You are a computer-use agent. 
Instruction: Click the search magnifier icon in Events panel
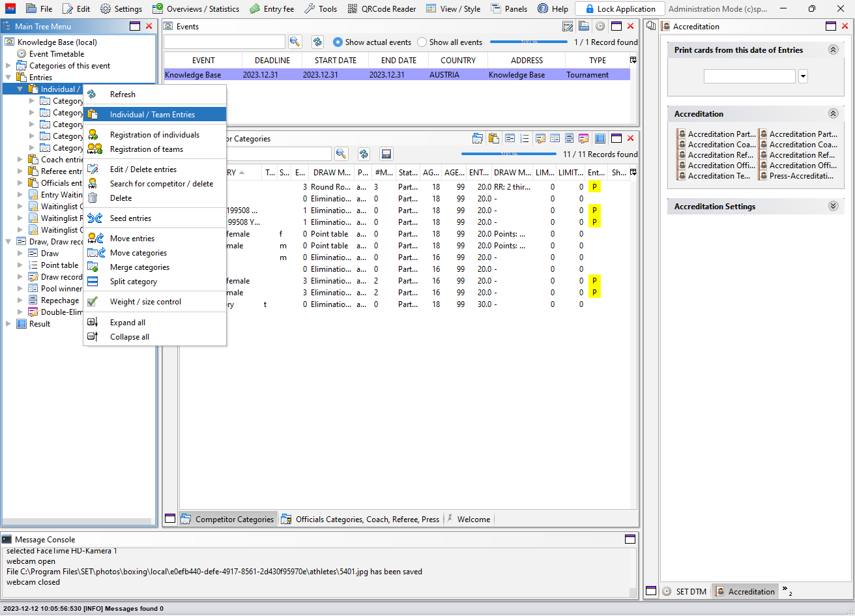(x=295, y=42)
